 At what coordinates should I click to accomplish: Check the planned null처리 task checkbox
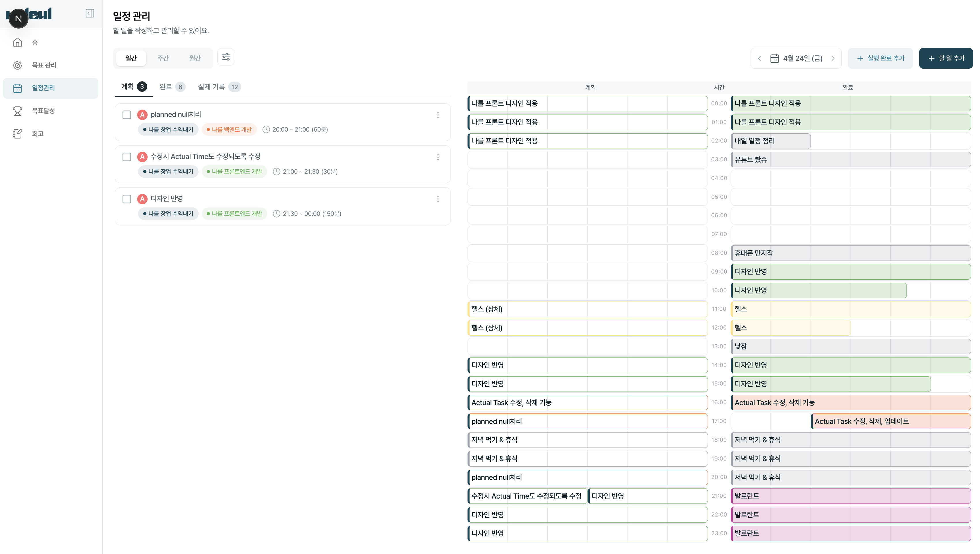point(127,115)
